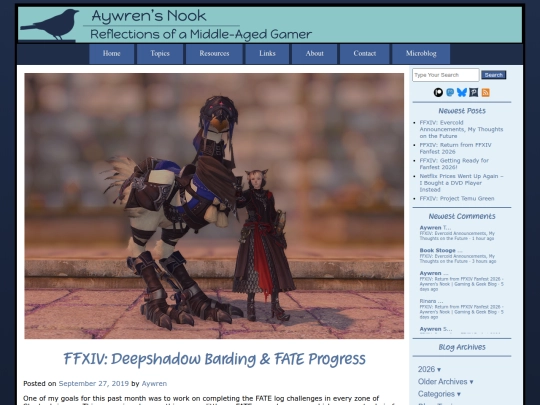The image size is (540, 405).
Task: Expand the 2026 archive list
Action: [x=429, y=369]
